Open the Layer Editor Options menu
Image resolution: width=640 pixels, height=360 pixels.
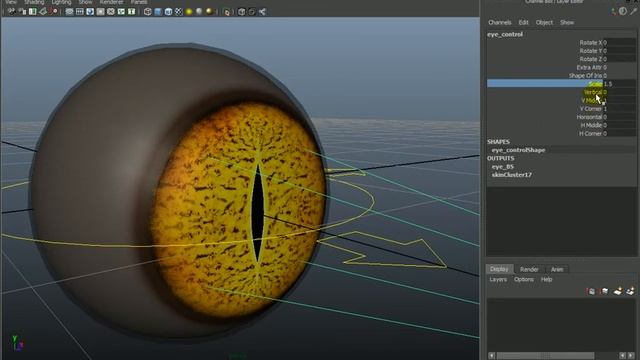[524, 280]
